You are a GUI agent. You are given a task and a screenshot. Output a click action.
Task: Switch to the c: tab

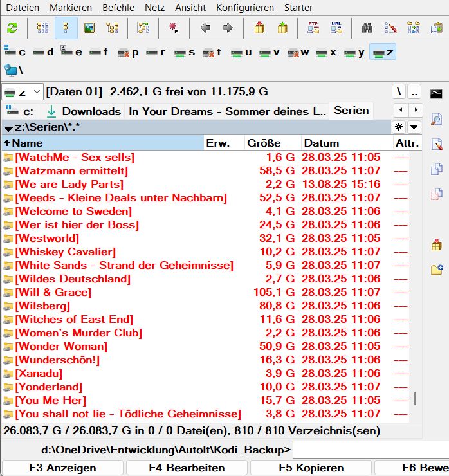20,111
